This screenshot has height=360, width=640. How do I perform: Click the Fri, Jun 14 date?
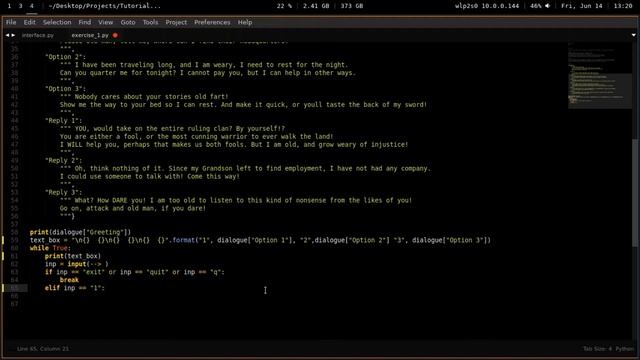pyautogui.click(x=582, y=6)
